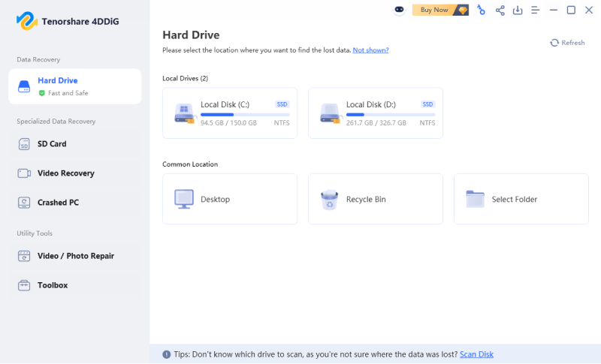Click the Tips info icon
Image resolution: width=601 pixels, height=364 pixels.
click(166, 354)
